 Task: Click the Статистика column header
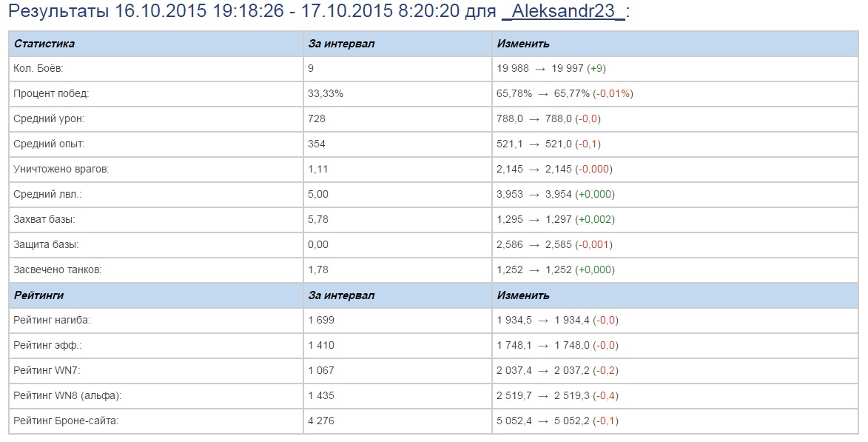click(x=44, y=44)
